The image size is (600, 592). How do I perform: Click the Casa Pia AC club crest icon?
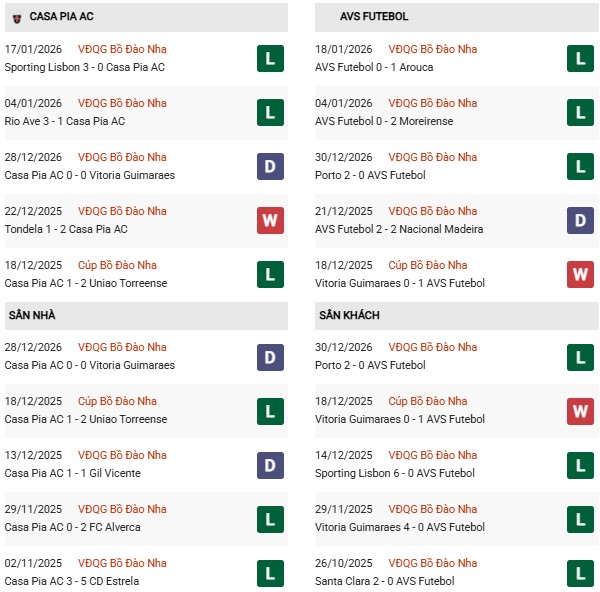pos(17,17)
